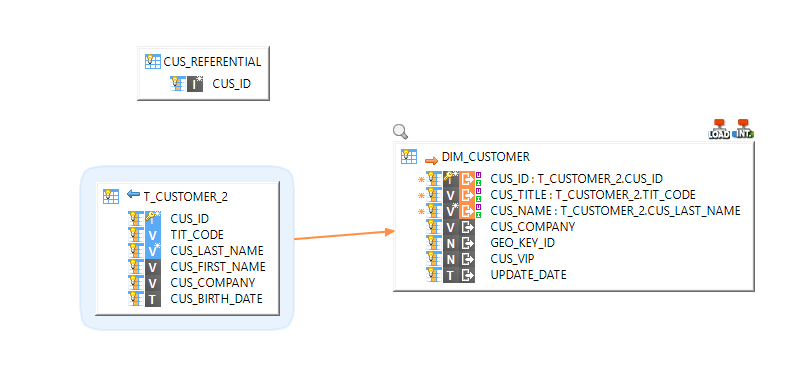Click the orange asterisk marker beside CUS_TITLE mapping
The width and height of the screenshot is (812, 370).
[x=422, y=195]
